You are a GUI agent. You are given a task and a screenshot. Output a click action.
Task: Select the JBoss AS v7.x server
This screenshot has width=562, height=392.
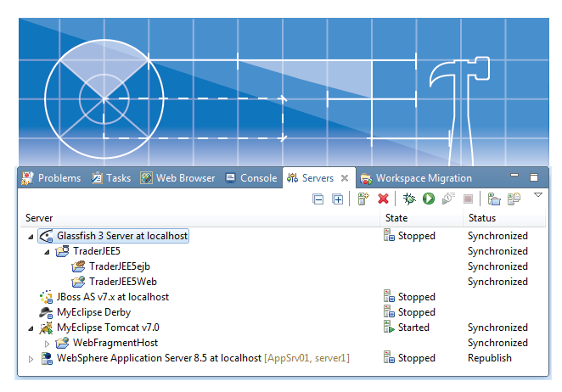click(112, 297)
